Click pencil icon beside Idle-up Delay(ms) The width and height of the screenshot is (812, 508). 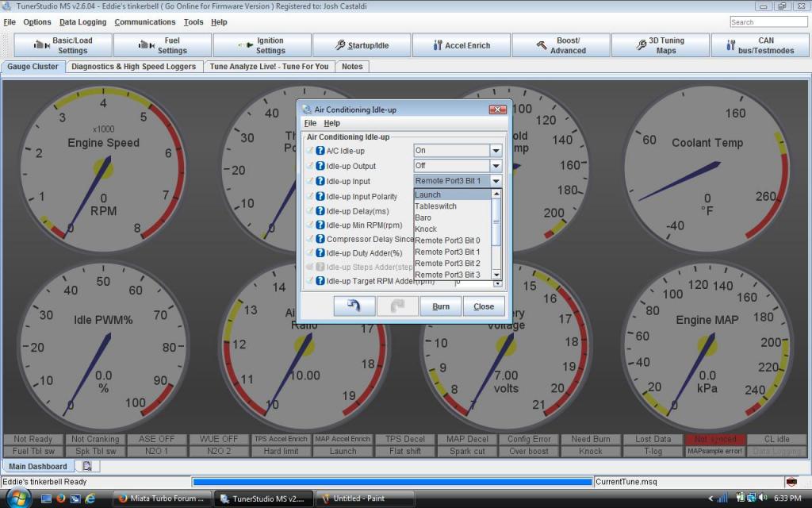point(310,211)
